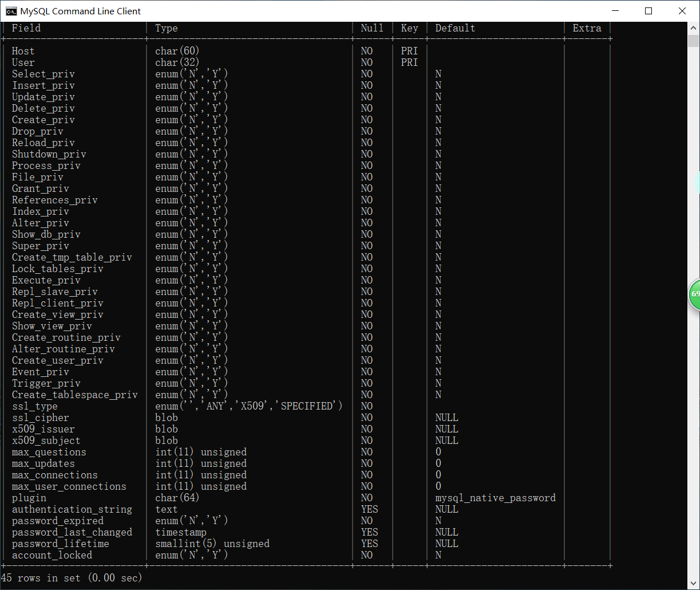Click the 'Create_user_priv' field
700x590 pixels.
[58, 360]
